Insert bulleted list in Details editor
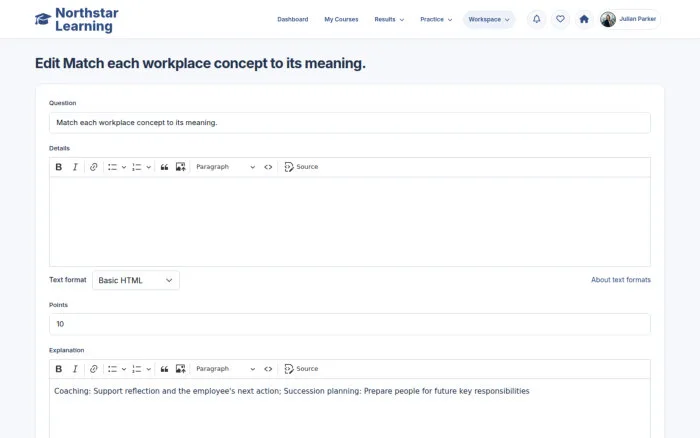This screenshot has height=438, width=700. click(x=112, y=167)
